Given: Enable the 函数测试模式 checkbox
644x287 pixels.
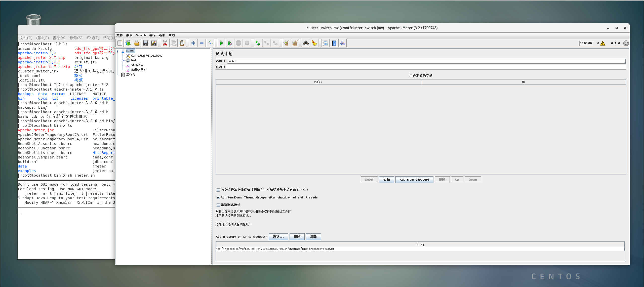Looking at the screenshot, I should point(218,205).
